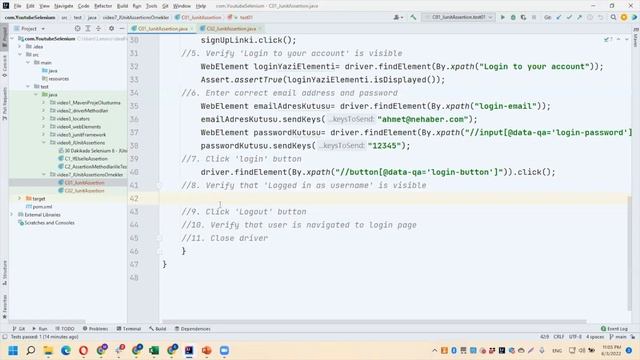640x360 pixels.
Task: Open the Git tool window button
Action: pyautogui.click(x=19, y=329)
